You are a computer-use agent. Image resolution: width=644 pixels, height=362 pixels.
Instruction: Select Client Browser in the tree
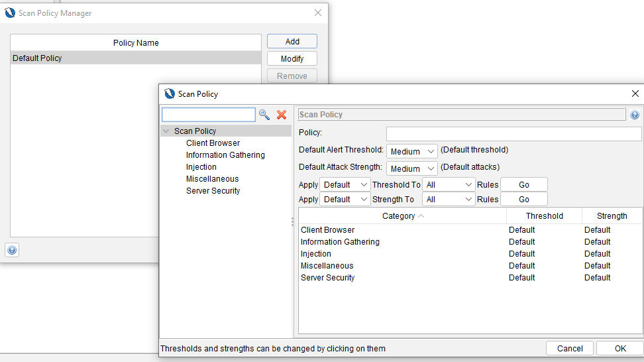pyautogui.click(x=213, y=143)
